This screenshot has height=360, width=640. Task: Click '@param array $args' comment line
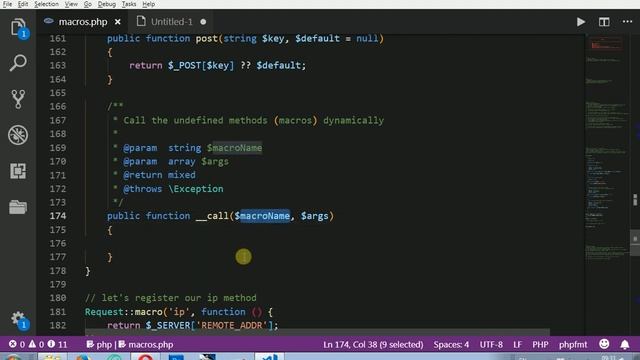[x=176, y=161]
